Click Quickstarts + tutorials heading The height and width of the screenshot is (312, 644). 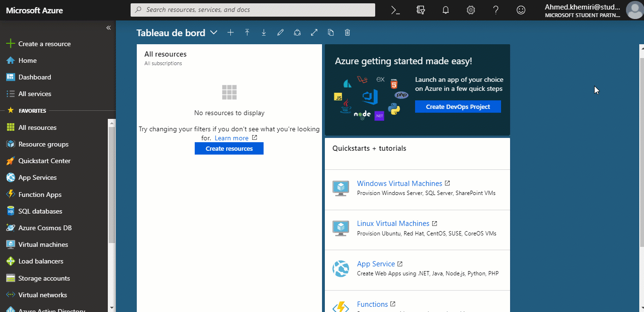[369, 148]
